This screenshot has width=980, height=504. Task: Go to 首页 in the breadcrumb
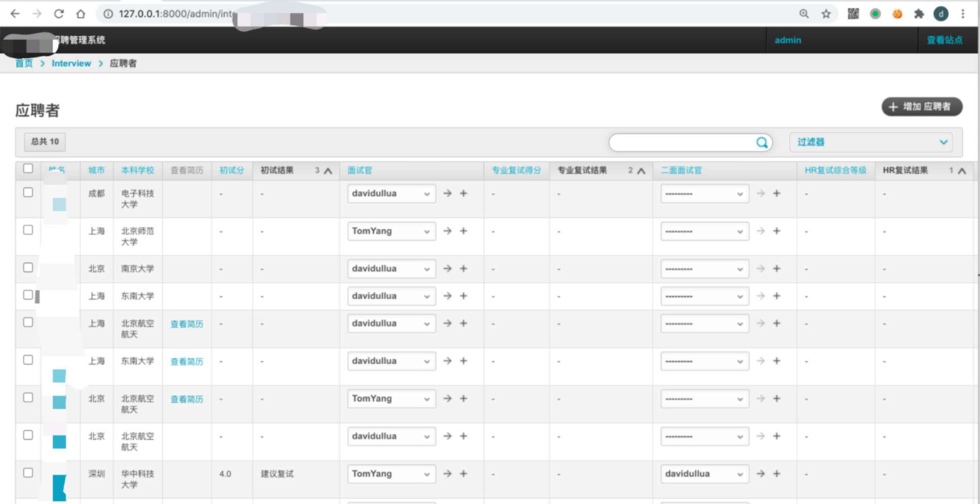click(x=24, y=63)
